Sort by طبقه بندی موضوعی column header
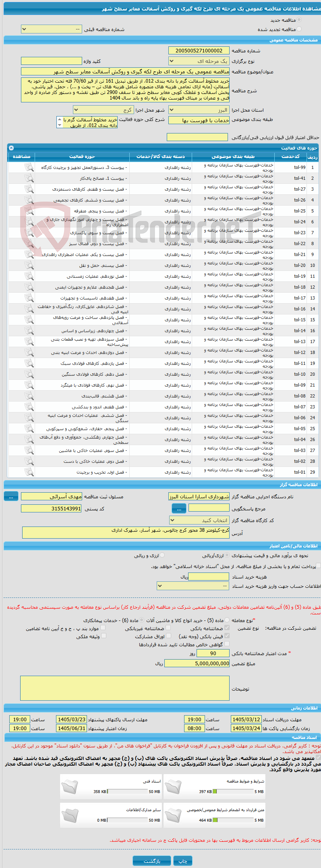This screenshot has height=868, width=321. tap(233, 156)
